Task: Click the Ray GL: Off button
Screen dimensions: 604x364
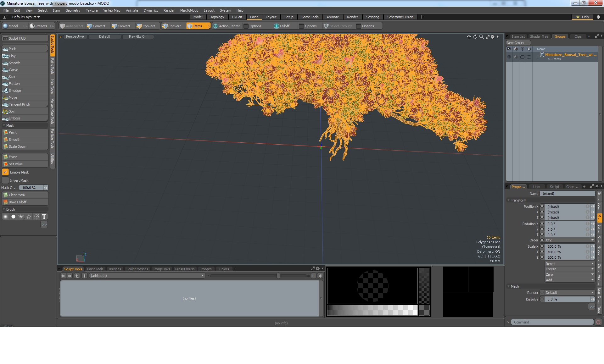Action: 138,36
